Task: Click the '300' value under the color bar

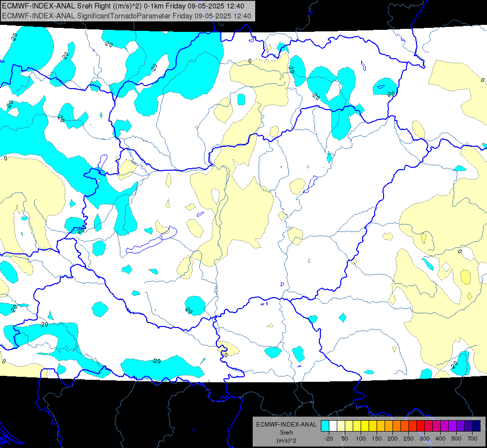Action: 425,439
